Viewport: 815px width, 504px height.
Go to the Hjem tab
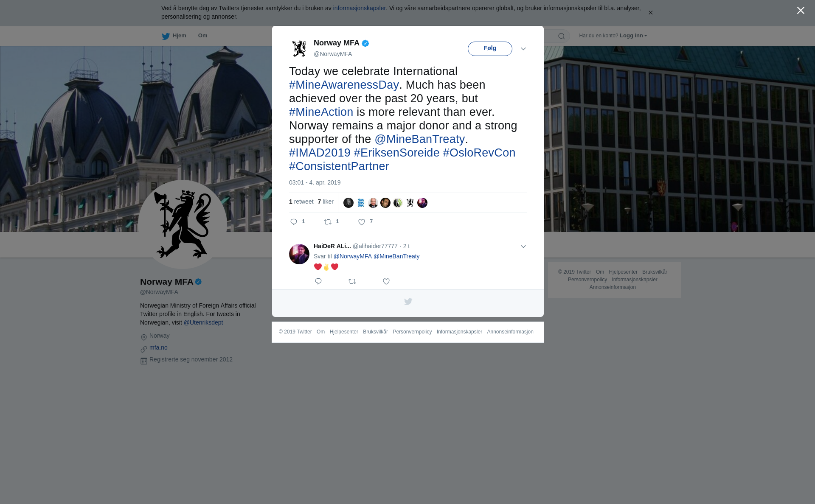pos(174,36)
